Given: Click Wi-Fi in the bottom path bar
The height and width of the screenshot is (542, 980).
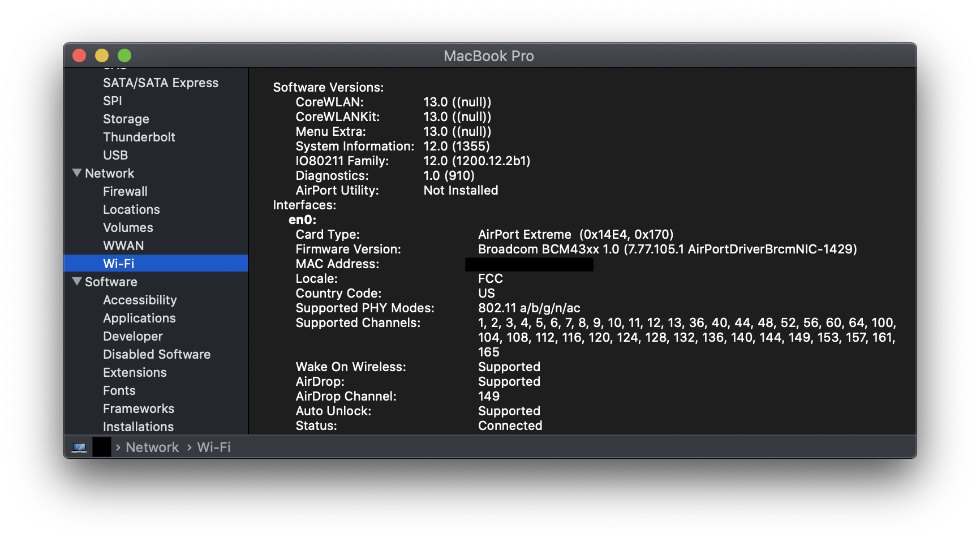Looking at the screenshot, I should (214, 448).
